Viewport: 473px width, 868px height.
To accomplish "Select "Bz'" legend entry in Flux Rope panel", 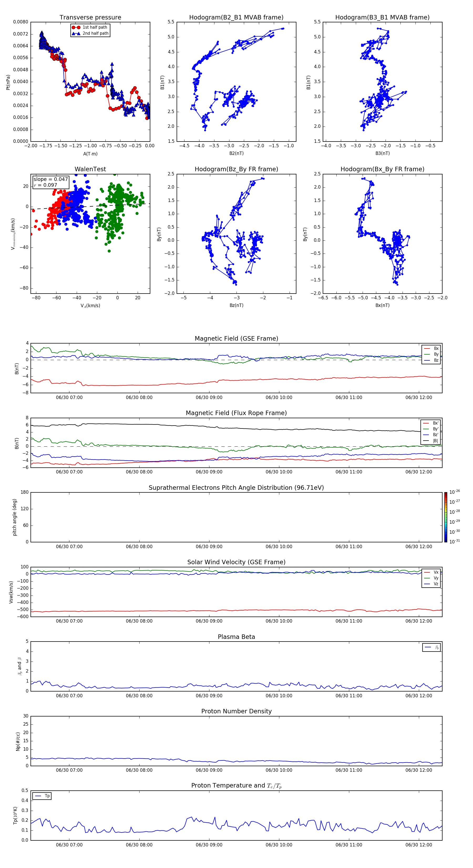I will coord(431,435).
